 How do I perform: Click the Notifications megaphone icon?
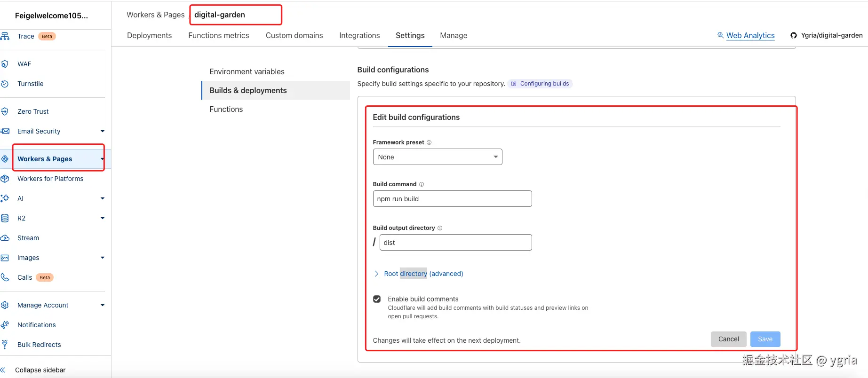click(x=5, y=325)
